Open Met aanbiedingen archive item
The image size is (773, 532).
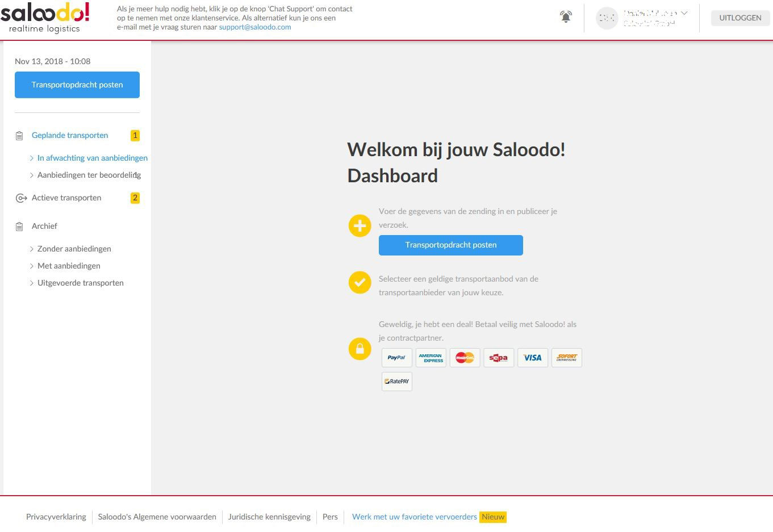69,266
